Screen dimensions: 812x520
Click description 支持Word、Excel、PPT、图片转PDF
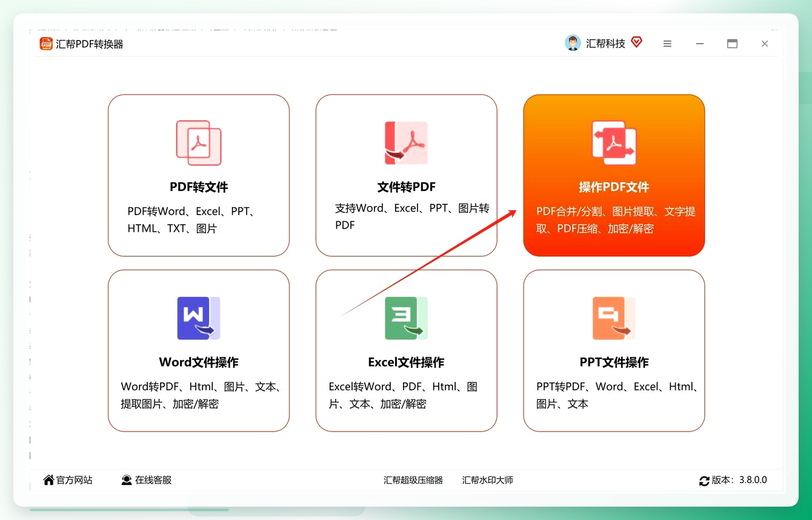point(412,216)
